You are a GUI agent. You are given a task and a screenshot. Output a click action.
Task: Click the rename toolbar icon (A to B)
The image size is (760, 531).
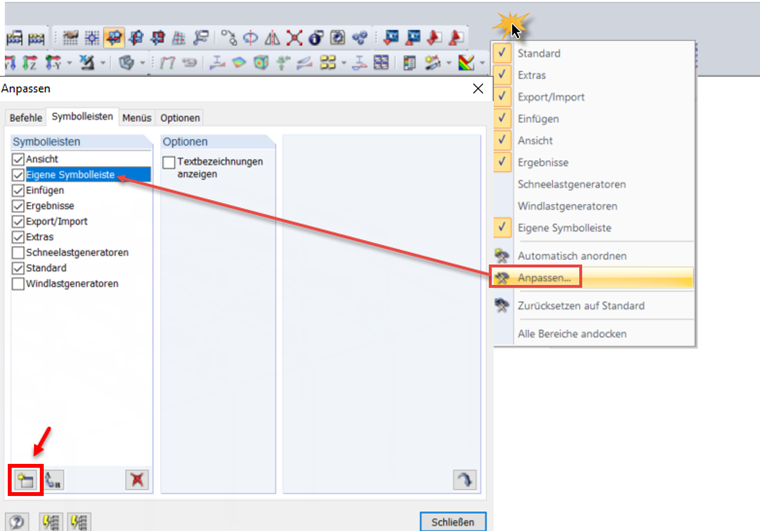(x=53, y=480)
